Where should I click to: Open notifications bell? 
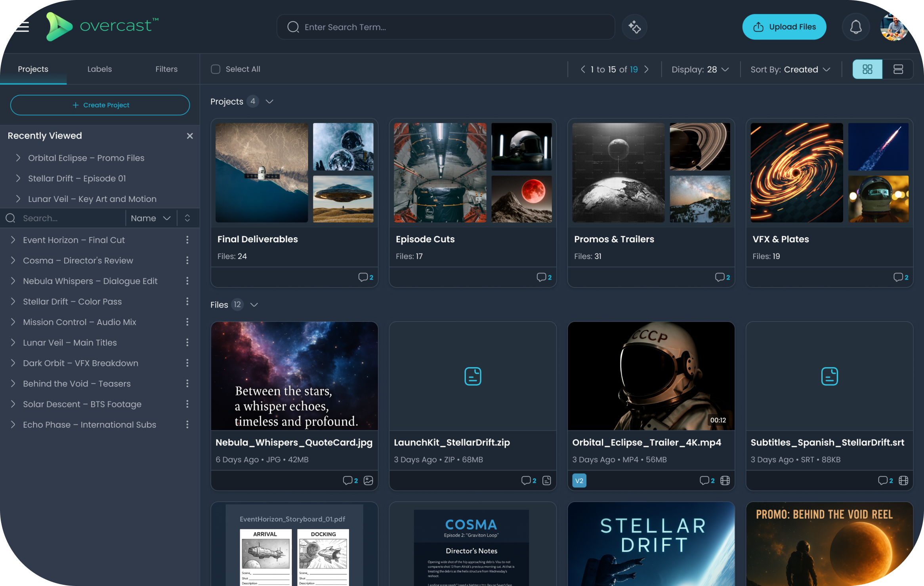point(855,27)
